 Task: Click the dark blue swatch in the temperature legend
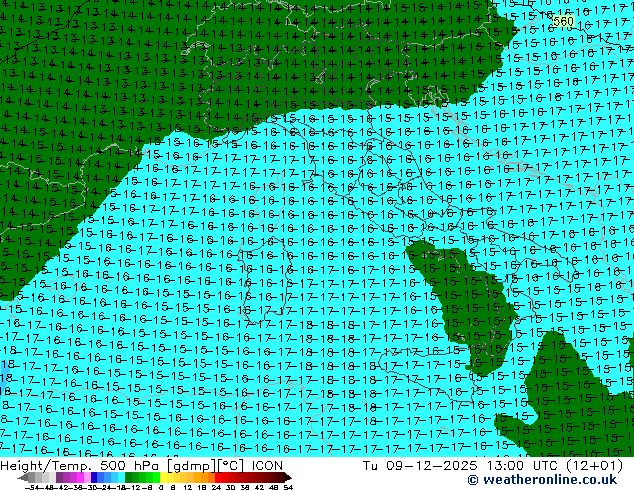click(x=94, y=477)
